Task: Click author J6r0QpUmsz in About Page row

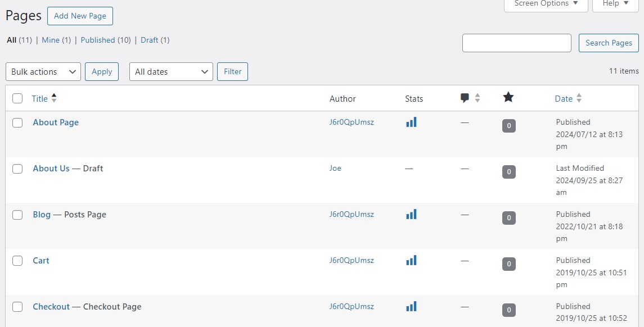Action: point(352,122)
